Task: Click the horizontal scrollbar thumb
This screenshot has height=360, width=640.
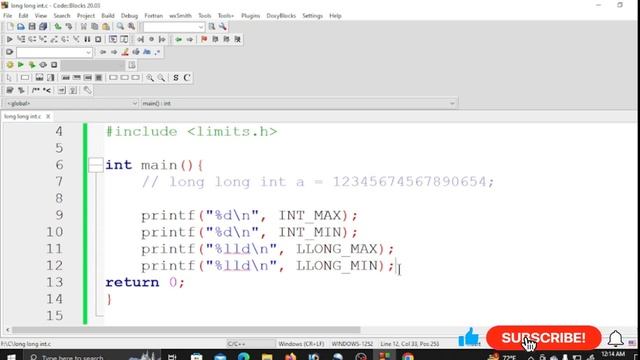Action: 186,330
